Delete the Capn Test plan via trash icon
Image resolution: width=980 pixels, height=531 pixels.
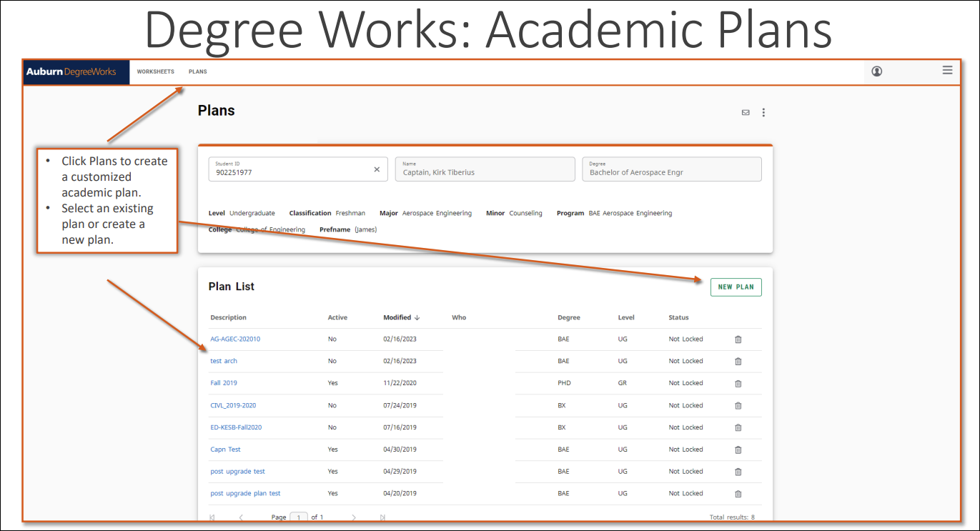point(737,449)
